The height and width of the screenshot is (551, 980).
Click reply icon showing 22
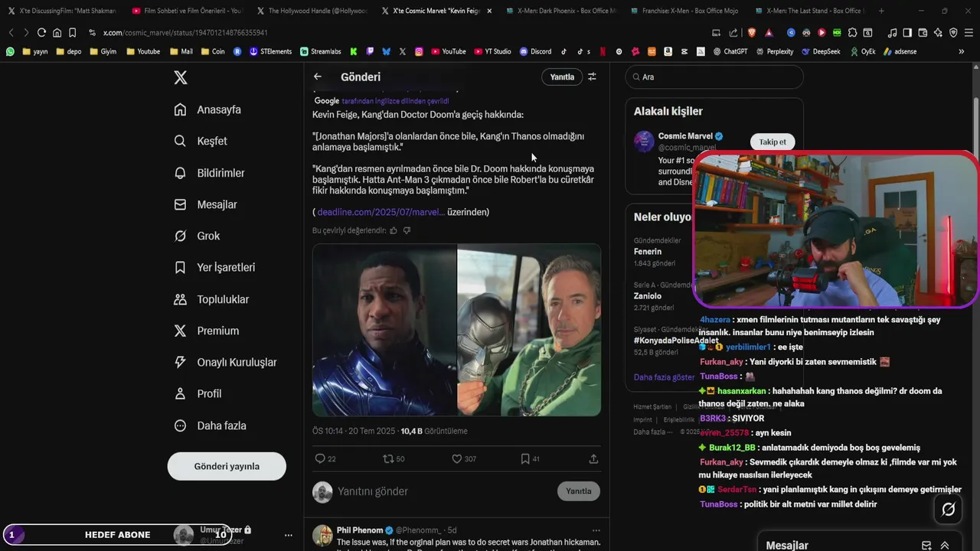click(x=320, y=458)
